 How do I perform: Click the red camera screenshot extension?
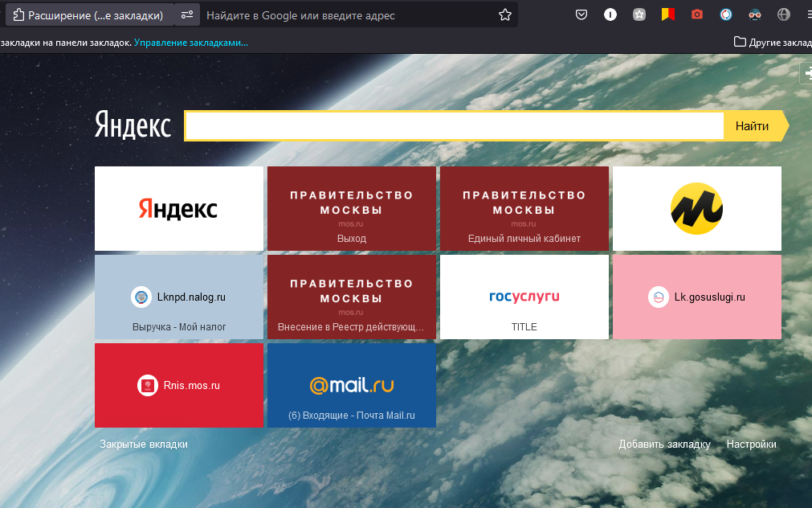(697, 14)
